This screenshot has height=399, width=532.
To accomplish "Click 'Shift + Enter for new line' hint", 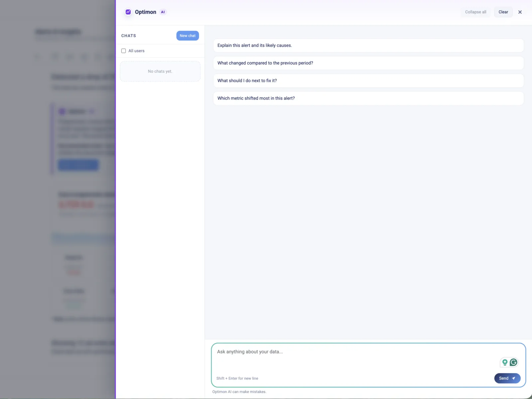I will pos(237,378).
